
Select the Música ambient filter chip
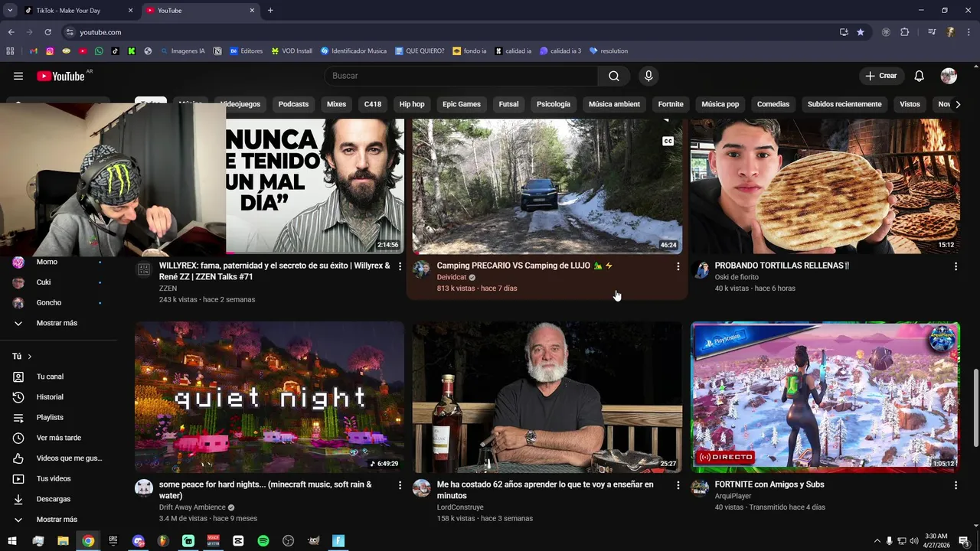click(x=614, y=104)
